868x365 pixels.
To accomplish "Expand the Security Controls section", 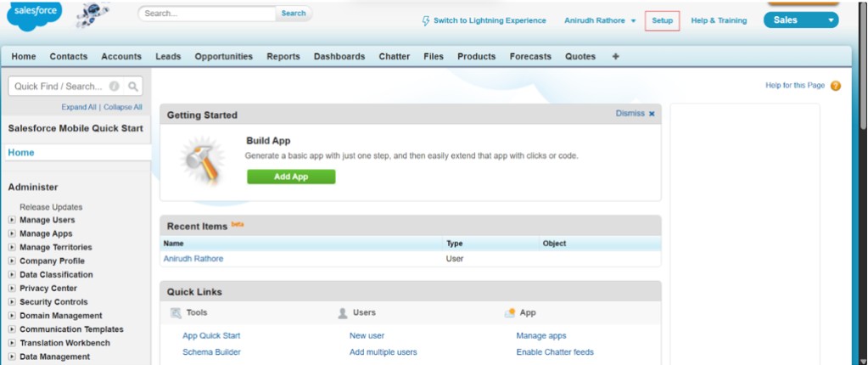I will pos(12,302).
